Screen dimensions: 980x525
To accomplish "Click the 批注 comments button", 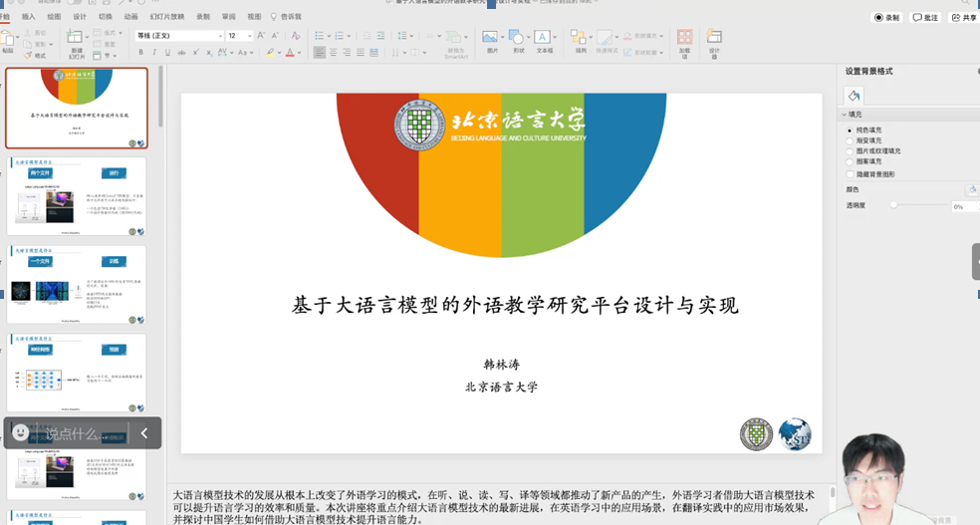I will pyautogui.click(x=925, y=18).
